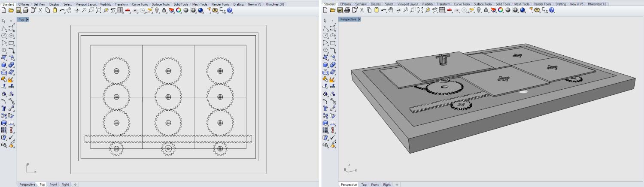Viewport: 644px width, 187px height.
Task: Click padlock Lock icon in right Rhino window
Action: [x=486, y=10]
